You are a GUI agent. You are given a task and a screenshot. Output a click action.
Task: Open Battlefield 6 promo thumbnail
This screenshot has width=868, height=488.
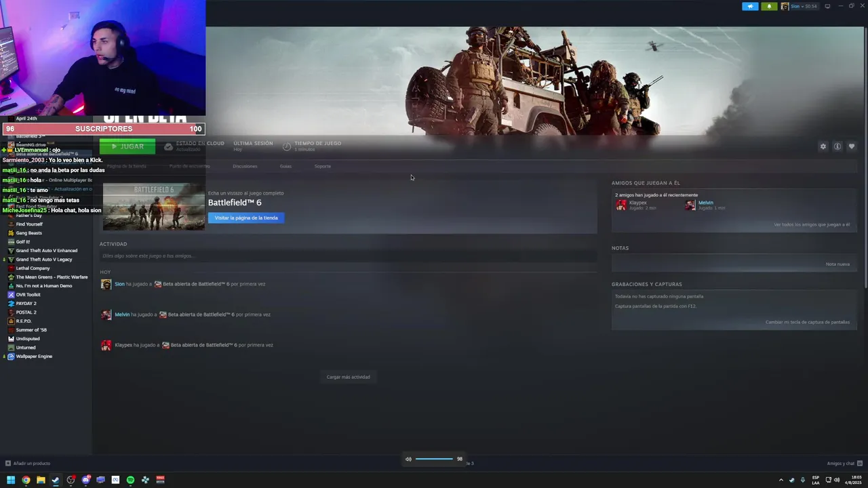153,207
